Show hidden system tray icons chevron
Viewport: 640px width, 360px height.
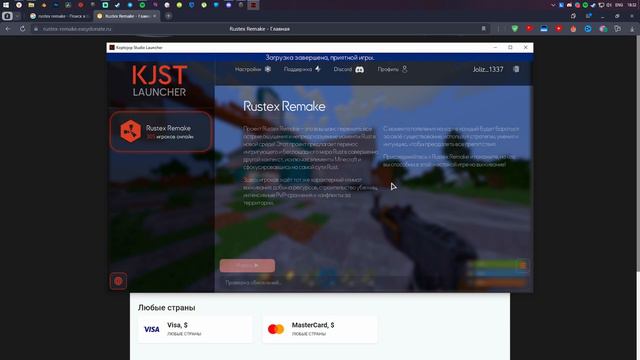tap(553, 5)
